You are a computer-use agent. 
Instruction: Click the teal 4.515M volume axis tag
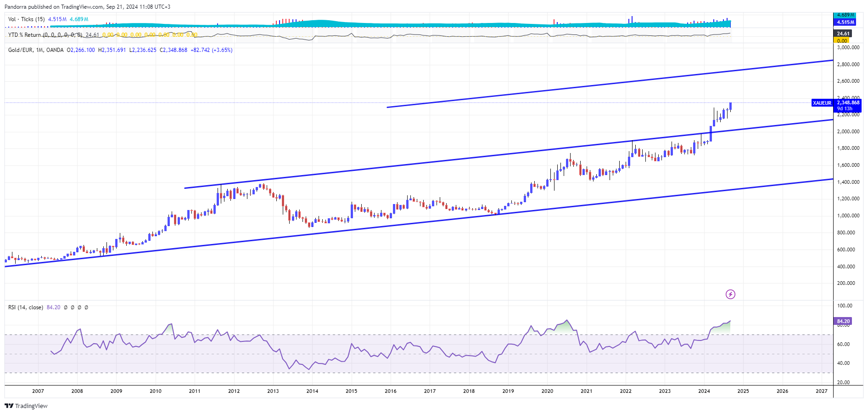point(845,22)
